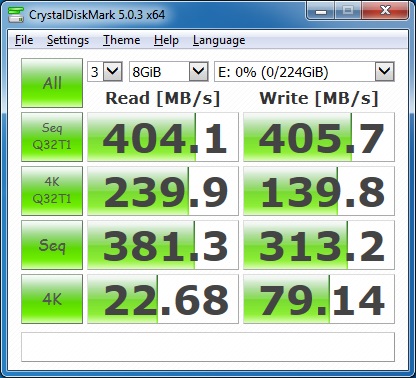Viewport: 416px width, 378px height.
Task: Minimize the CrystalDiskMark window
Action: point(320,11)
